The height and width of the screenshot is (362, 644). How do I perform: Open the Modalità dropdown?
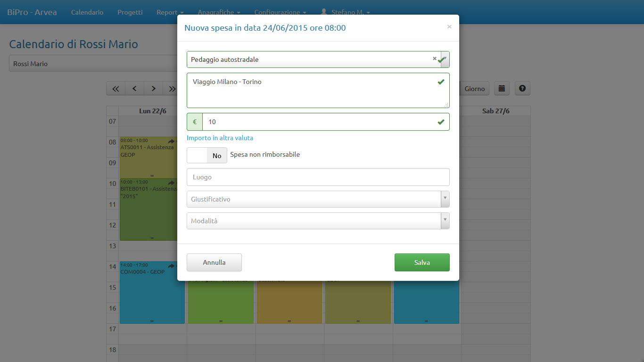445,221
